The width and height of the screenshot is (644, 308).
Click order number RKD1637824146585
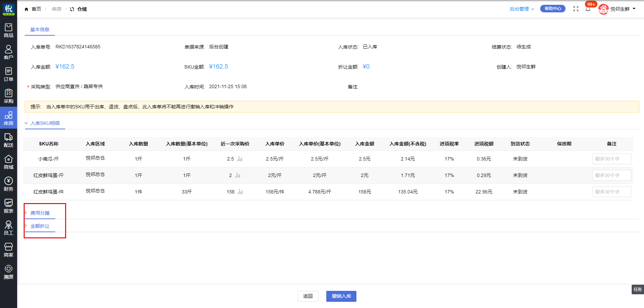(x=78, y=47)
